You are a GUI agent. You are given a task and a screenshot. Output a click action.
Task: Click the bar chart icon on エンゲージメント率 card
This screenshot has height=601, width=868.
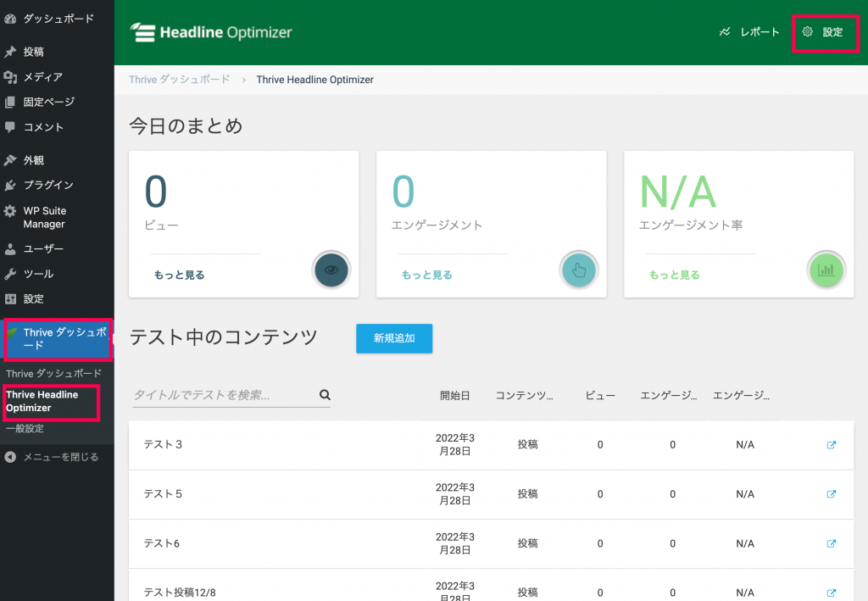click(826, 270)
